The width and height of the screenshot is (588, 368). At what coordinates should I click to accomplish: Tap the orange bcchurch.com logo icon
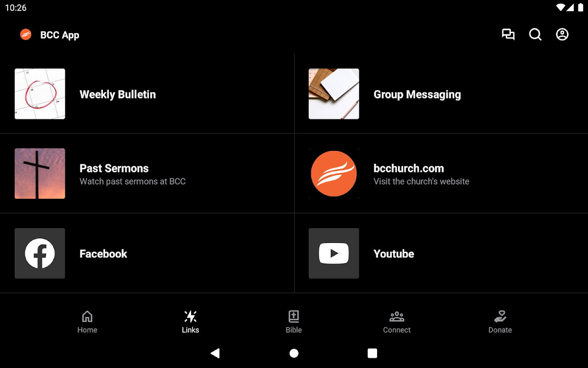pyautogui.click(x=334, y=173)
